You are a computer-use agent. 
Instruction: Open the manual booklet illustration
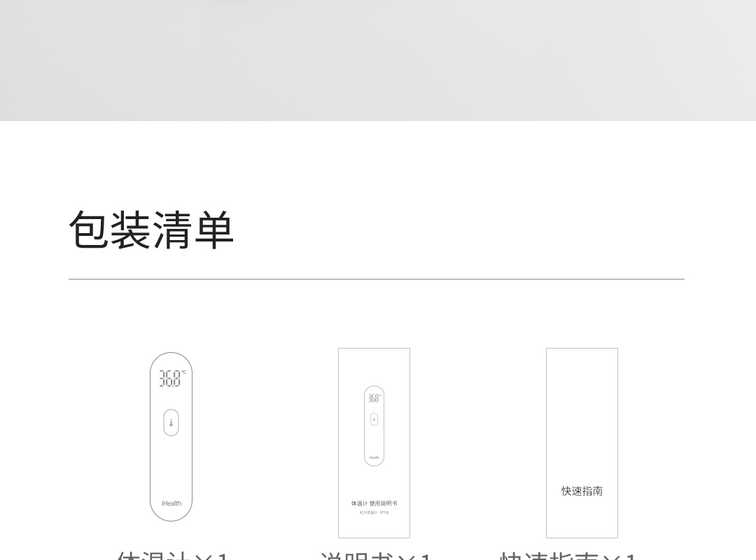[374, 443]
